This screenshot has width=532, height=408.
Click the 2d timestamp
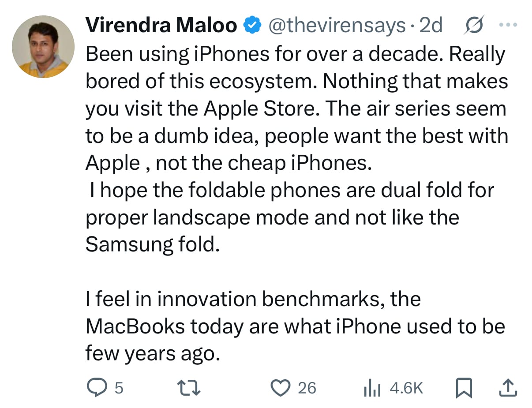[431, 26]
